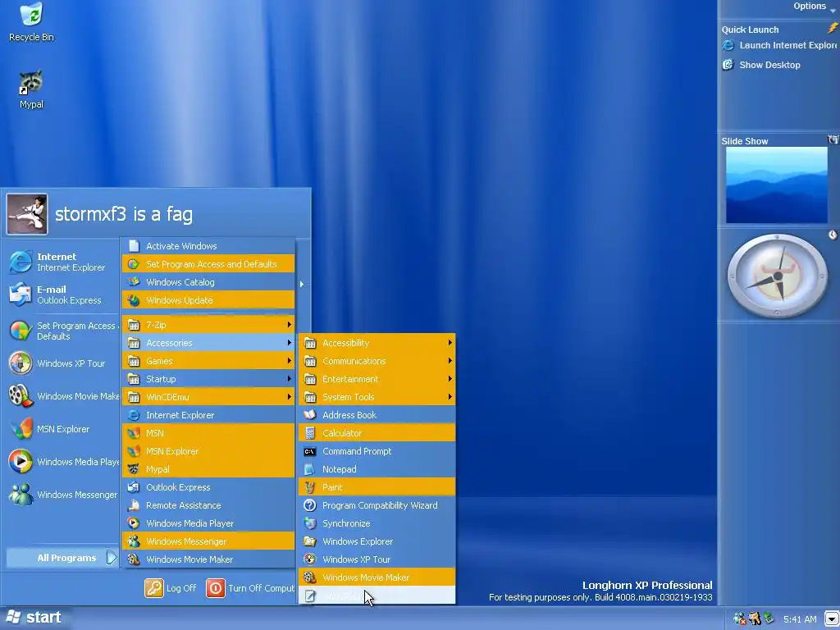Click the Windows Update icon in All Programs
The width and height of the screenshot is (840, 630).
[134, 300]
